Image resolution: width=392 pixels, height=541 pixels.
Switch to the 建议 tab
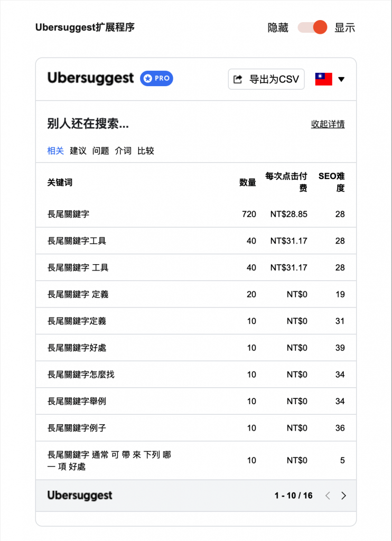click(x=78, y=151)
